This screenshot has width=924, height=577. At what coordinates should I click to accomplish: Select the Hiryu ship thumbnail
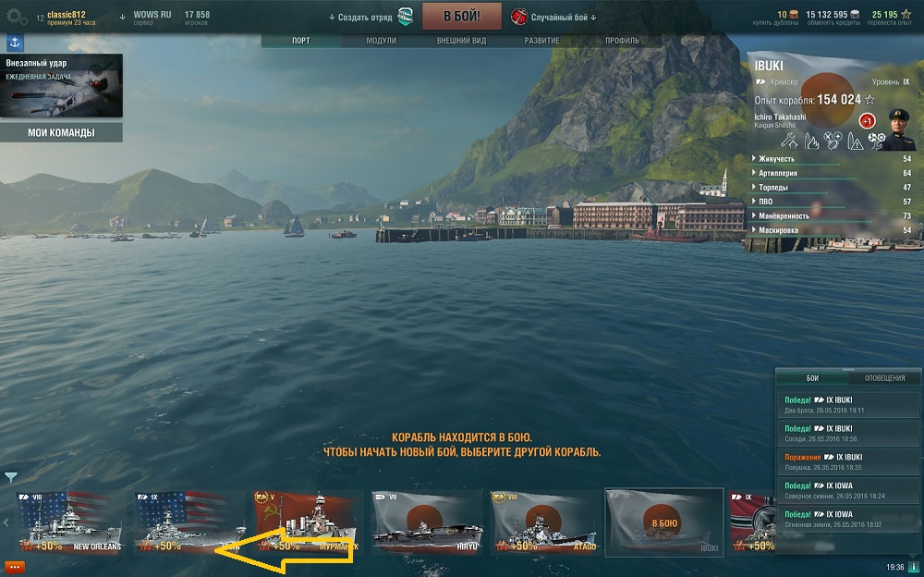pos(427,522)
